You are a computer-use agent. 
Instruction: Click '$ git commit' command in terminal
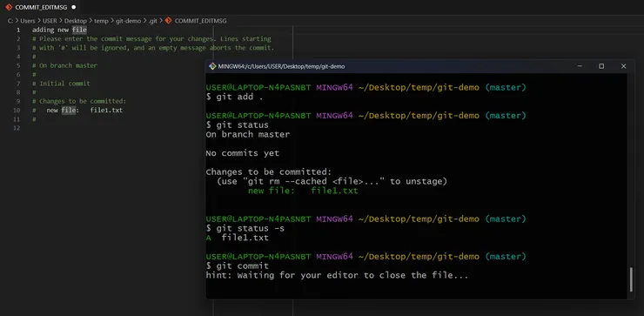pos(238,266)
